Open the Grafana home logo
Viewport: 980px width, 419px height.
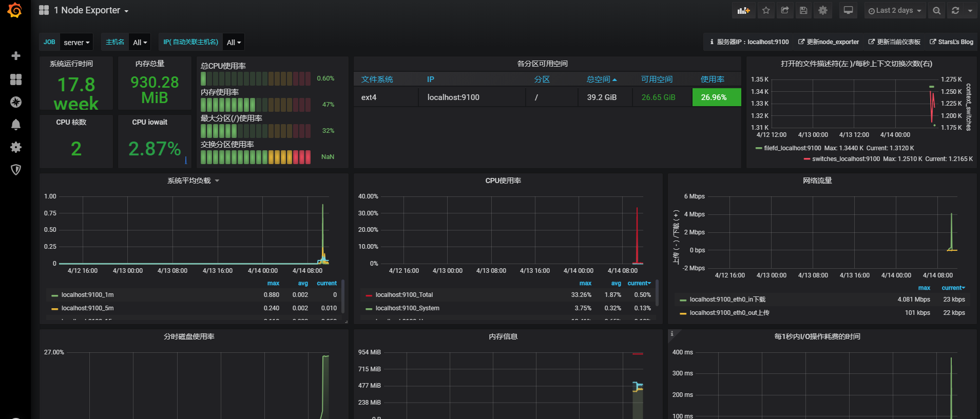(15, 10)
